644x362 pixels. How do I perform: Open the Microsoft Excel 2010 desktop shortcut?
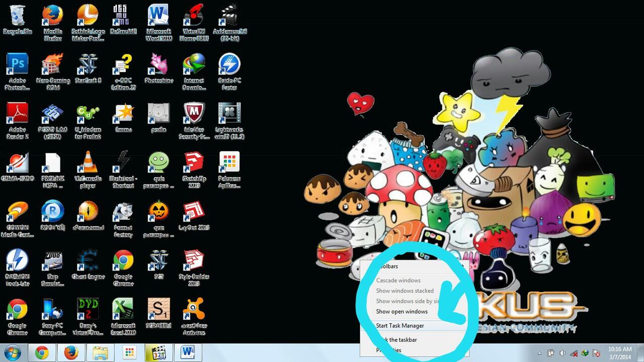pyautogui.click(x=123, y=317)
